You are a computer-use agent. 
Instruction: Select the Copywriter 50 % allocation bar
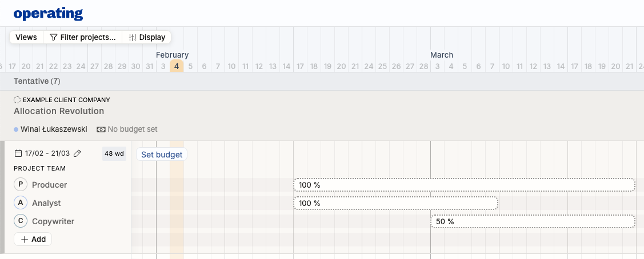(532, 221)
